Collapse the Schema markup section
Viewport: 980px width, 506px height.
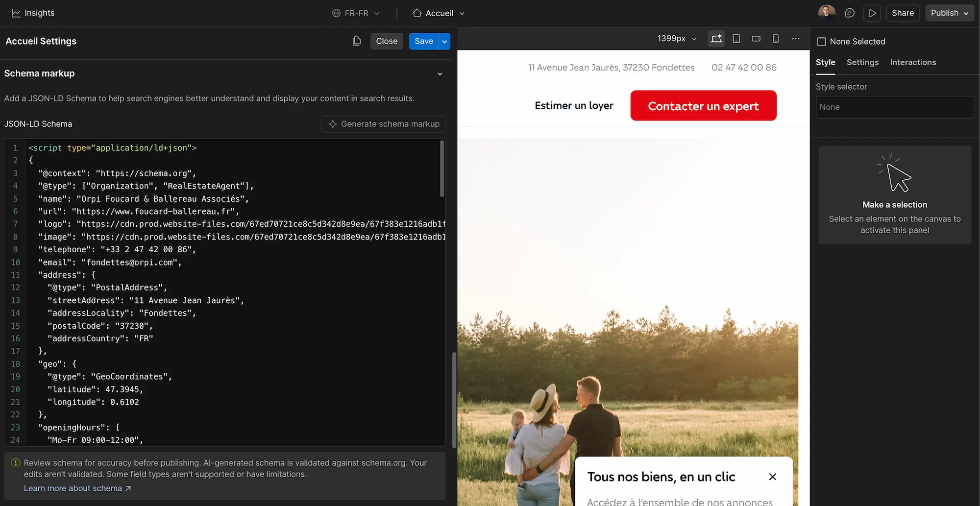tap(440, 73)
